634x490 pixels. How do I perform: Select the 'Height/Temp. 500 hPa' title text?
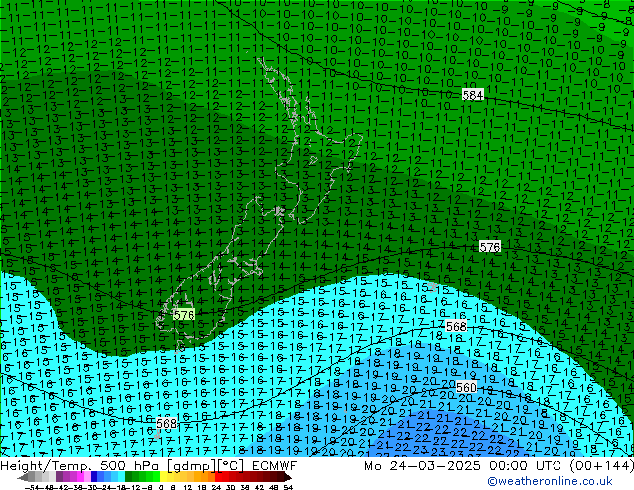81,466
